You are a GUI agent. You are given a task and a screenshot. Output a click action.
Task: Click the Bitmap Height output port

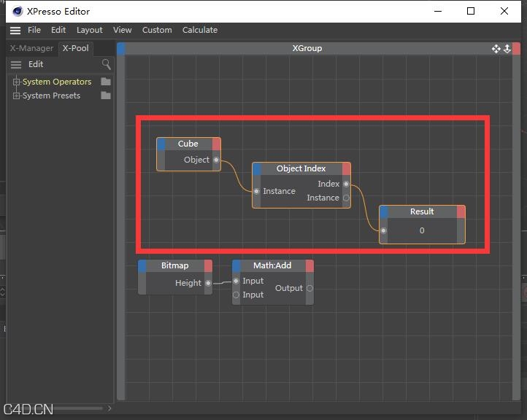208,283
